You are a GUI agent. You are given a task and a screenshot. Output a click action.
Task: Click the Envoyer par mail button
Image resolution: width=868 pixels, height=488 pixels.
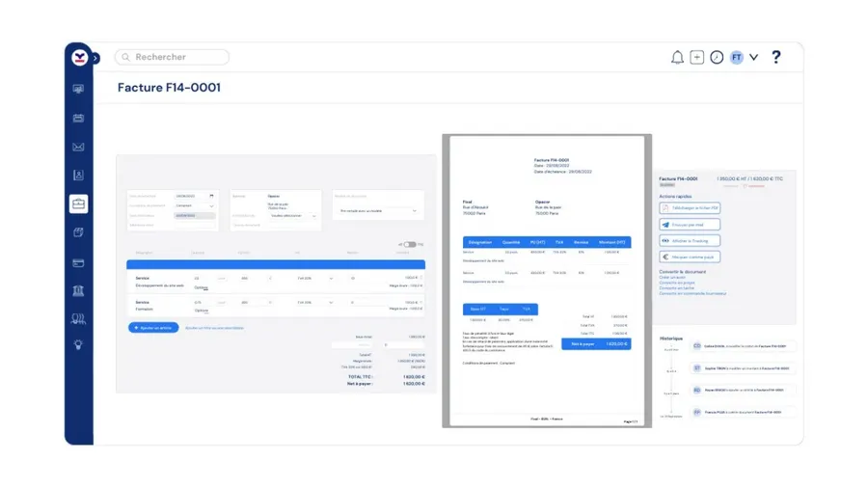click(x=690, y=225)
